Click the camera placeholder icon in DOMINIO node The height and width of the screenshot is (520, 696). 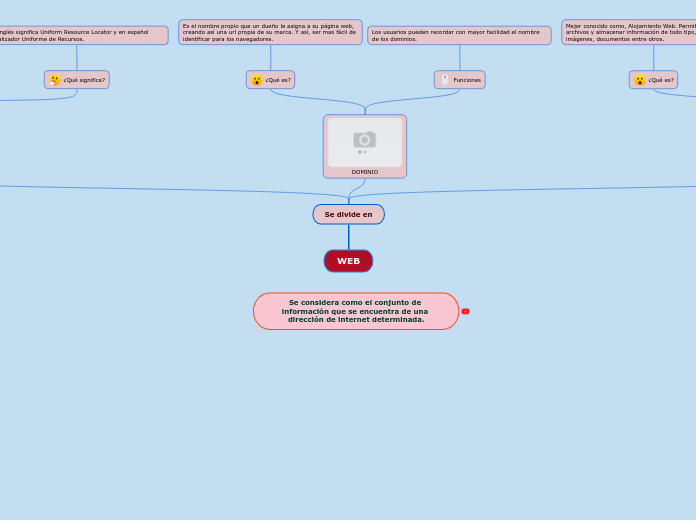pyautogui.click(x=364, y=140)
